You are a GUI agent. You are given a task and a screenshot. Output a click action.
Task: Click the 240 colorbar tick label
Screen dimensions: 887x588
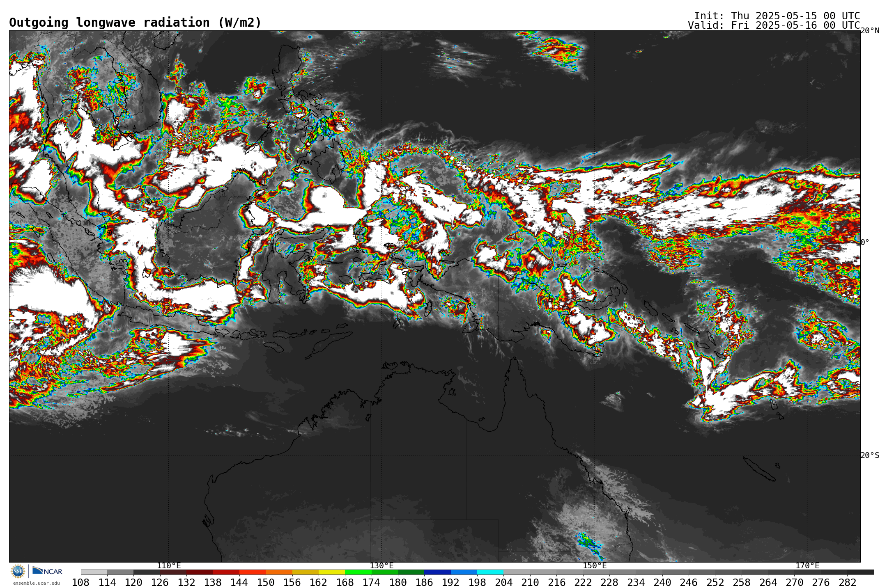pyautogui.click(x=662, y=582)
